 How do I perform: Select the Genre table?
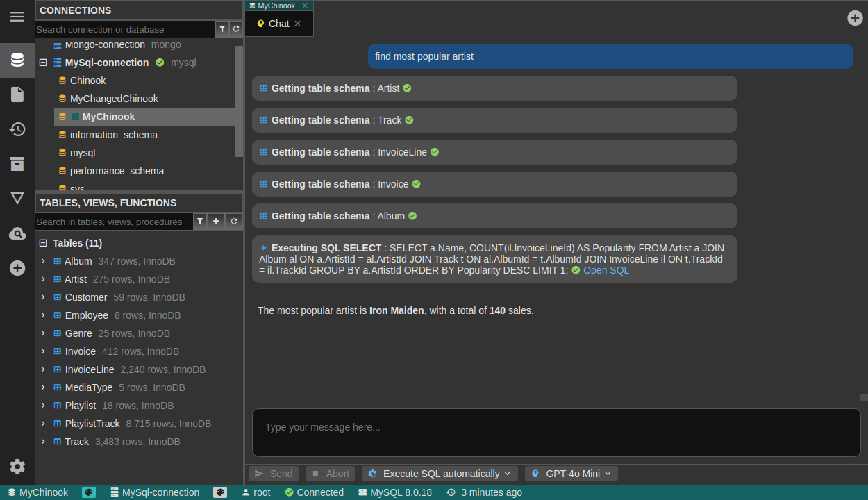click(78, 333)
